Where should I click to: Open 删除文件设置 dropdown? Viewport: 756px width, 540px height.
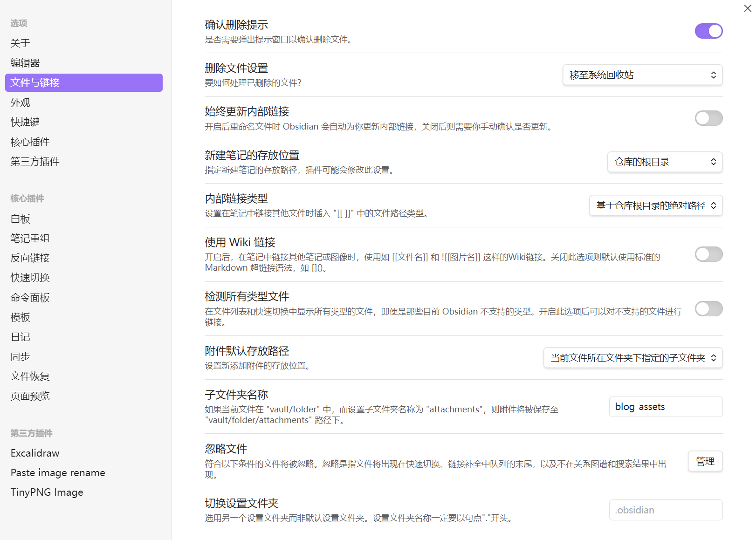click(642, 75)
